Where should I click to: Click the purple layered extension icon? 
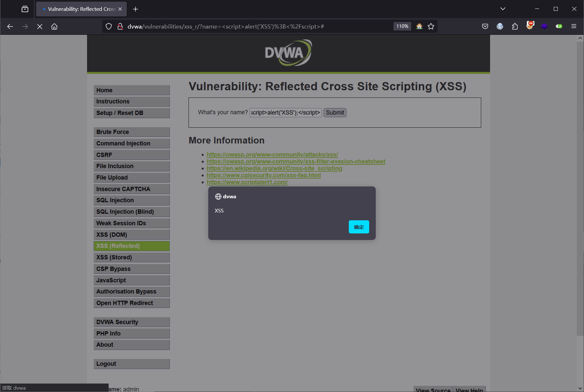[x=544, y=26]
